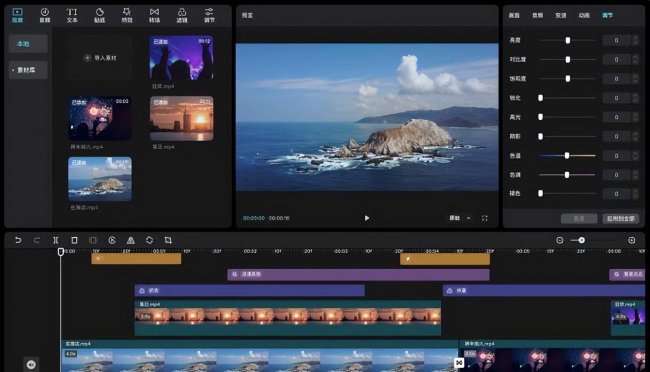
Task: Split the clip at the playhead
Action: [x=56, y=240]
